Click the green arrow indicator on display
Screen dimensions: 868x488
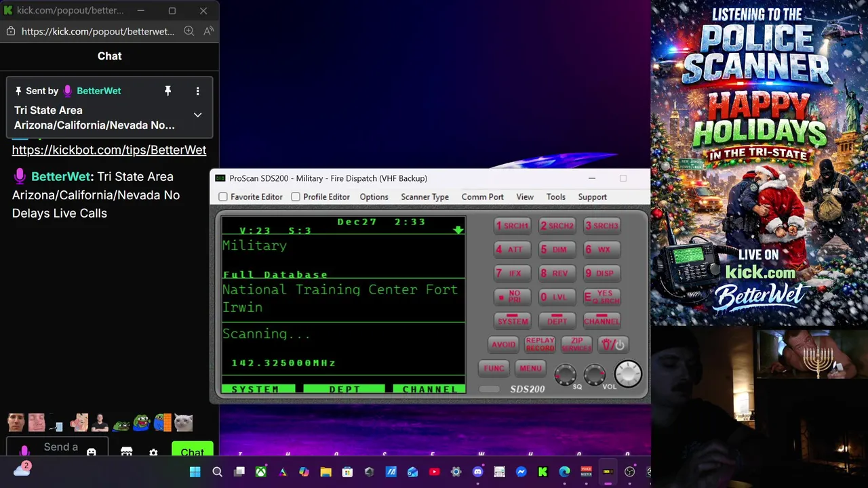tap(458, 230)
